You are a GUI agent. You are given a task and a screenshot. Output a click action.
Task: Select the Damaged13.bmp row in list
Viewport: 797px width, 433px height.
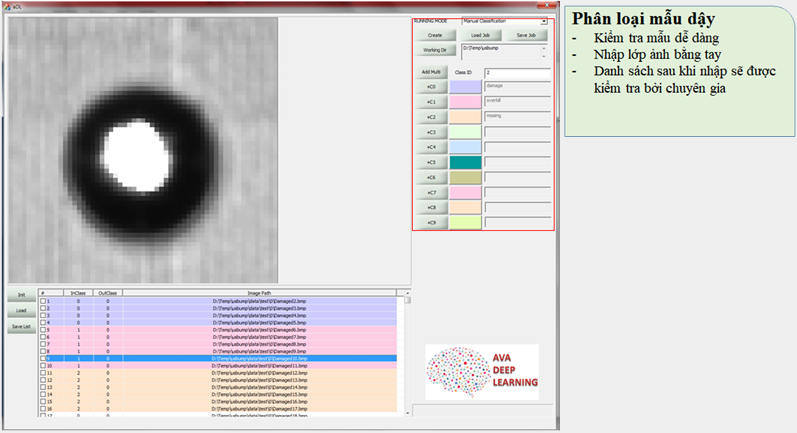point(259,380)
